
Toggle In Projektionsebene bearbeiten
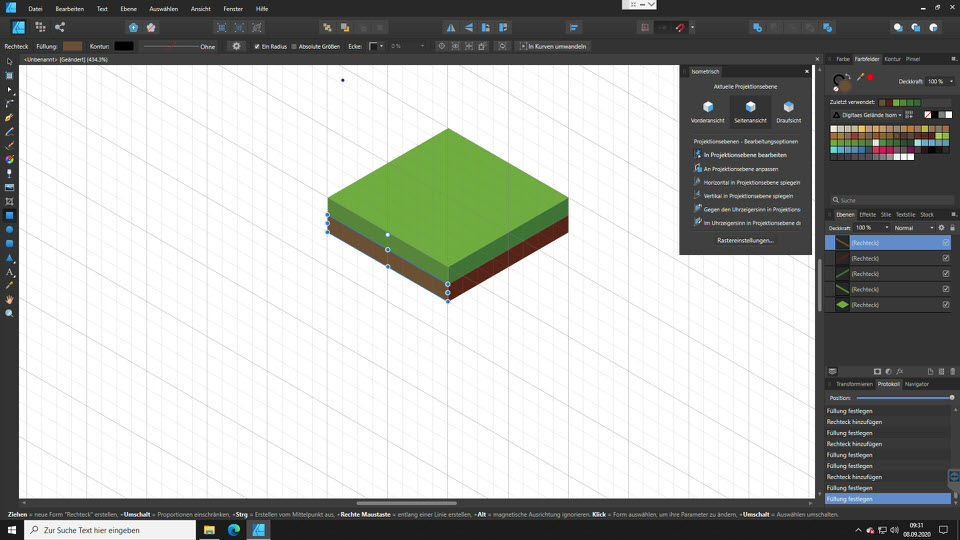click(x=744, y=155)
